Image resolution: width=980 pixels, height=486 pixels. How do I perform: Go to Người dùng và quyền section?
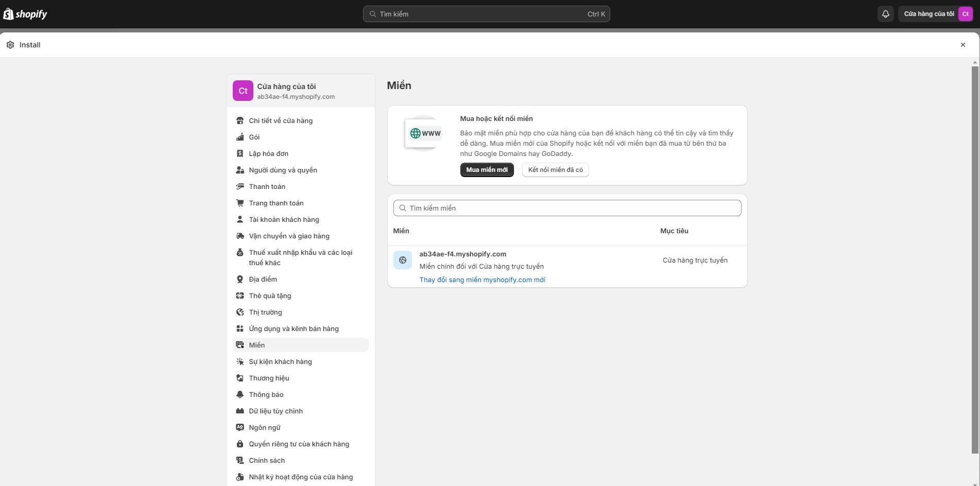[x=283, y=170]
